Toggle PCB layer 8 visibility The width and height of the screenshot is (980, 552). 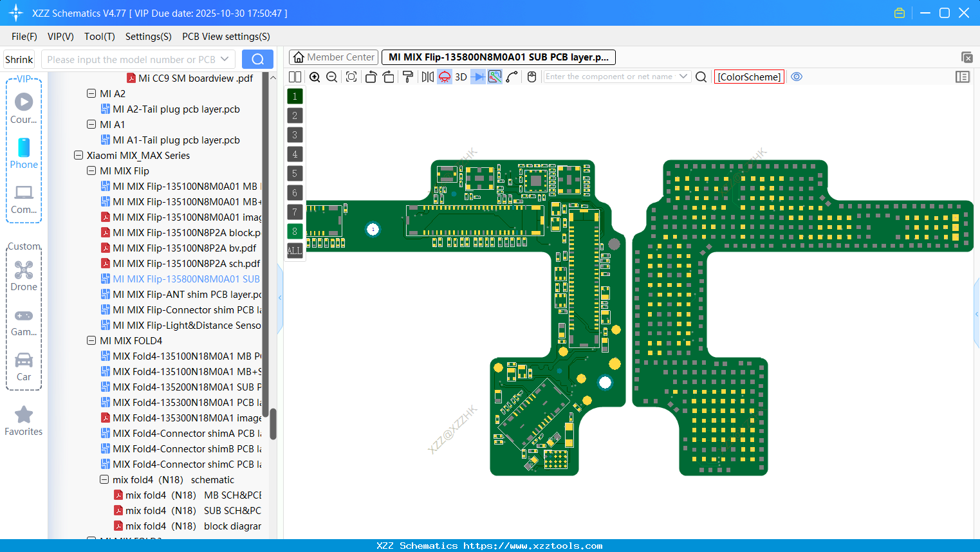pos(294,231)
